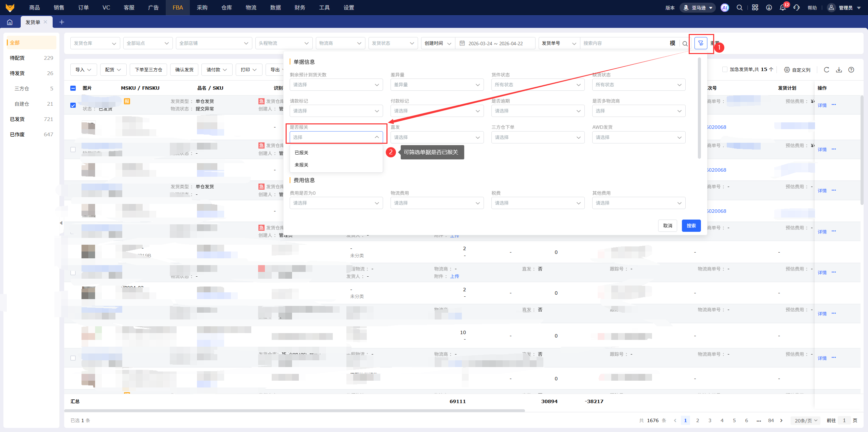Open the 发货仓库 dropdown
This screenshot has height=432, width=868.
point(95,43)
